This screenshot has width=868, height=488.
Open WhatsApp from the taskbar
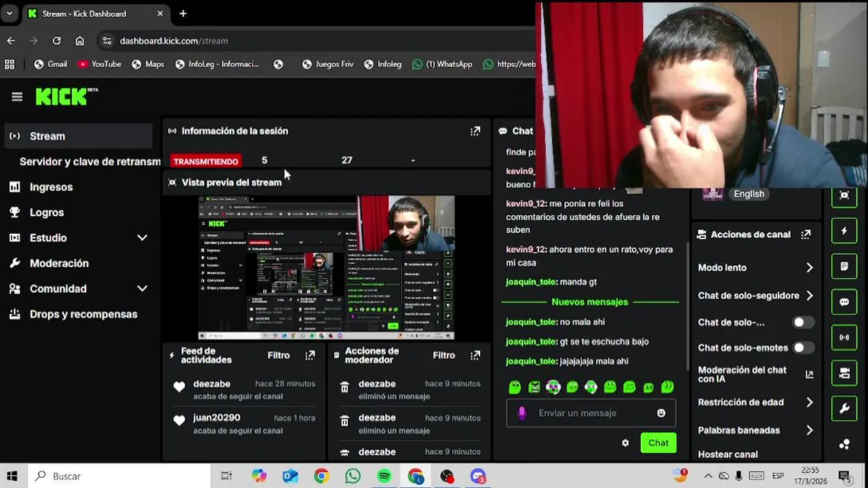pos(353,476)
